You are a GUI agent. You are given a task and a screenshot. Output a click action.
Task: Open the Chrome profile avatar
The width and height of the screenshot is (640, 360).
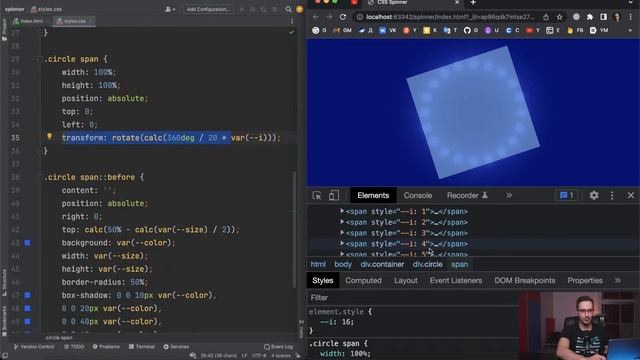[617, 17]
